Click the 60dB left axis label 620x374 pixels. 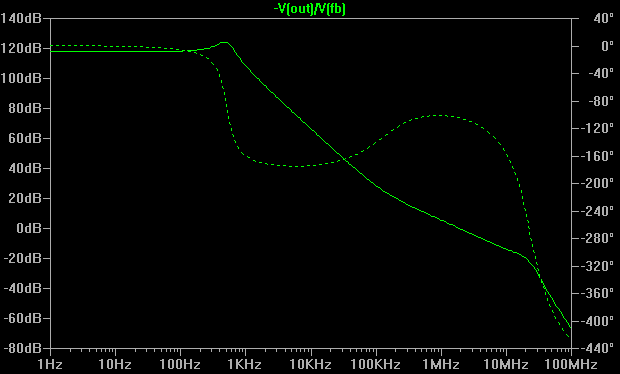[x=25, y=138]
